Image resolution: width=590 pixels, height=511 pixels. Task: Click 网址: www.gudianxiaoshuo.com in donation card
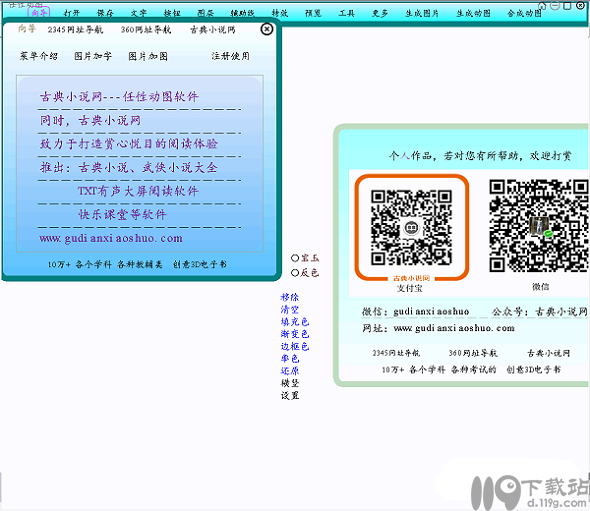pyautogui.click(x=438, y=328)
